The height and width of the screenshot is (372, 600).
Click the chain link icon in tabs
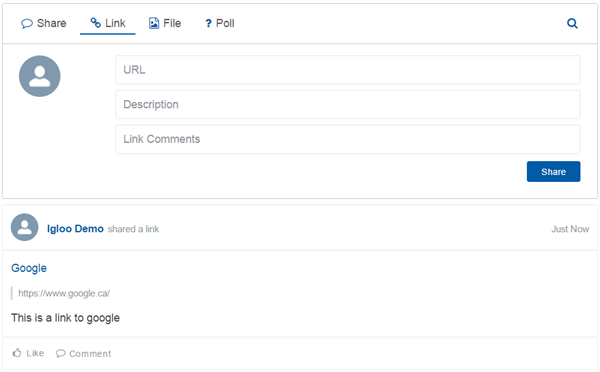point(95,23)
